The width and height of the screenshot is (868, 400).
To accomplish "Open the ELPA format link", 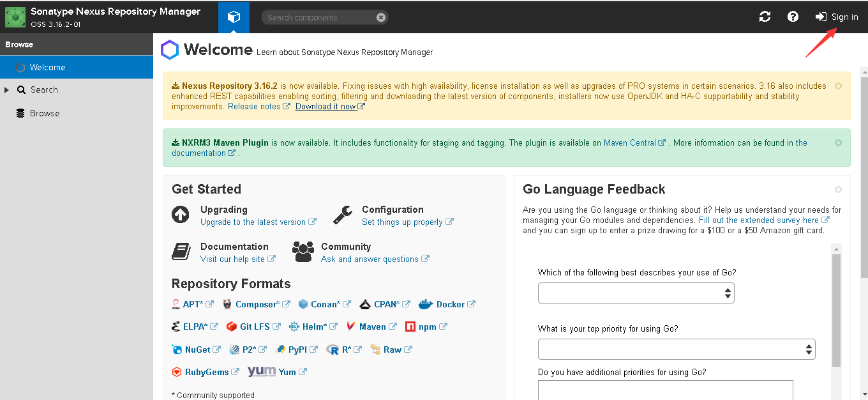I will click(x=200, y=327).
